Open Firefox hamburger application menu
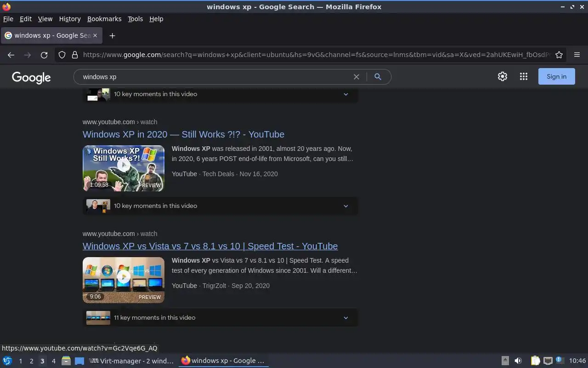Image resolution: width=588 pixels, height=368 pixels. (577, 55)
